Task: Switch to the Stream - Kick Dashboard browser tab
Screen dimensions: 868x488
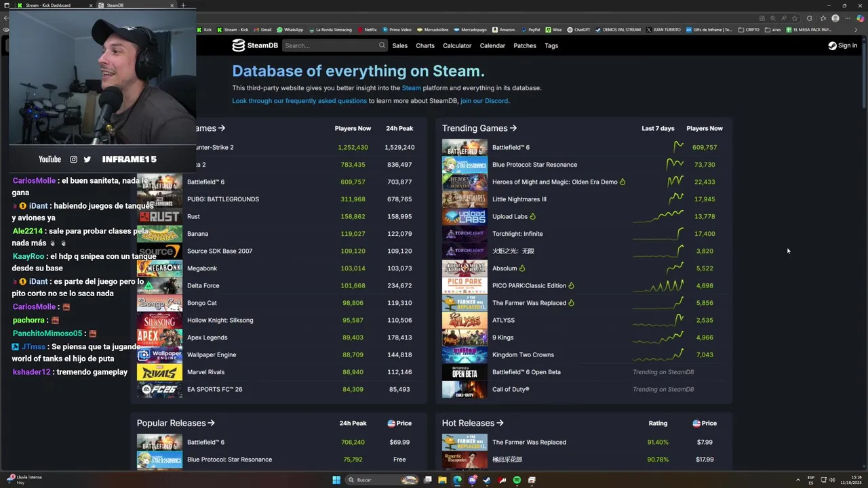Action: click(x=54, y=5)
